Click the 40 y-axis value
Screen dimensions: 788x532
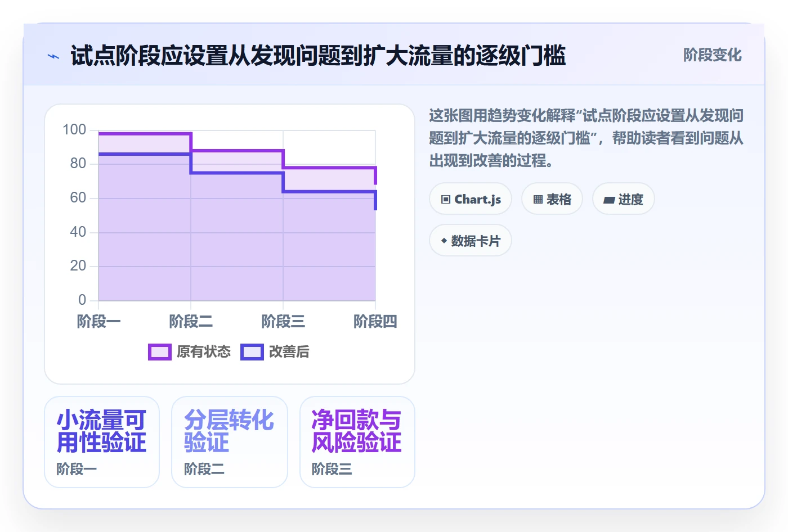click(x=78, y=232)
